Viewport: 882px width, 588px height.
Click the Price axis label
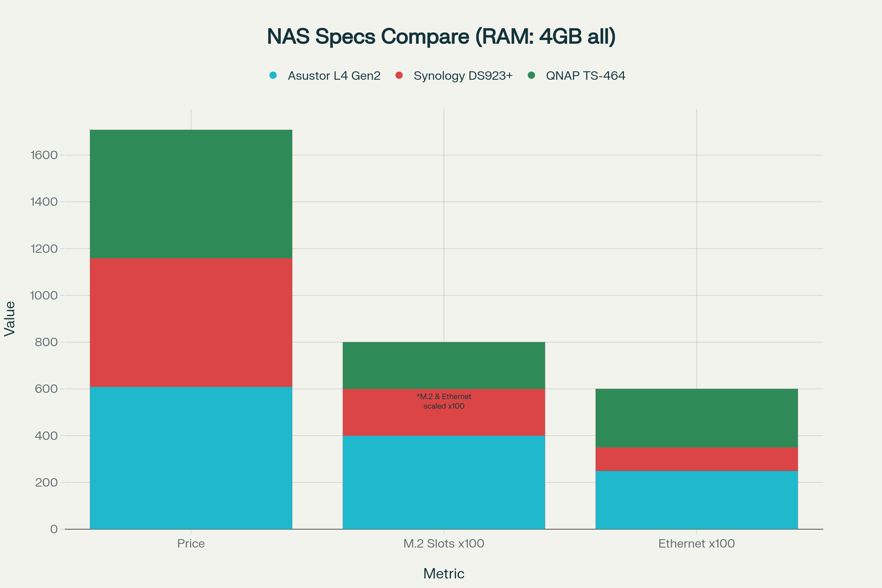coord(191,544)
